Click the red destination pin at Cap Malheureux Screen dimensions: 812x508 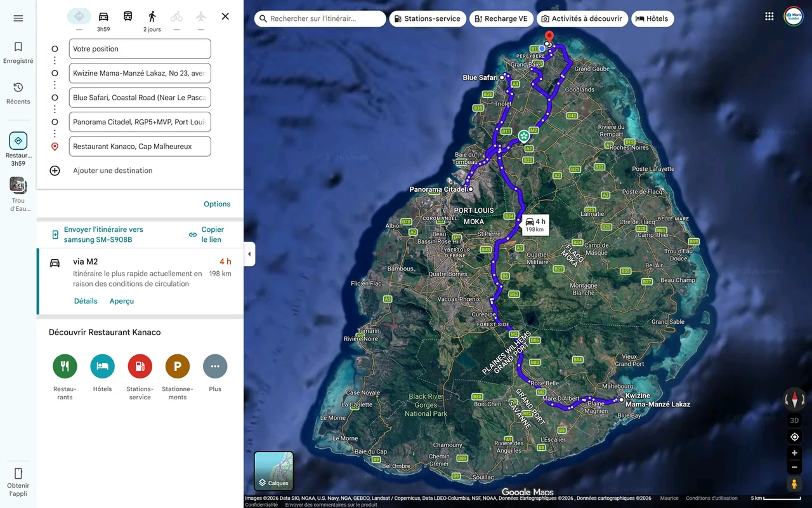pyautogui.click(x=549, y=36)
